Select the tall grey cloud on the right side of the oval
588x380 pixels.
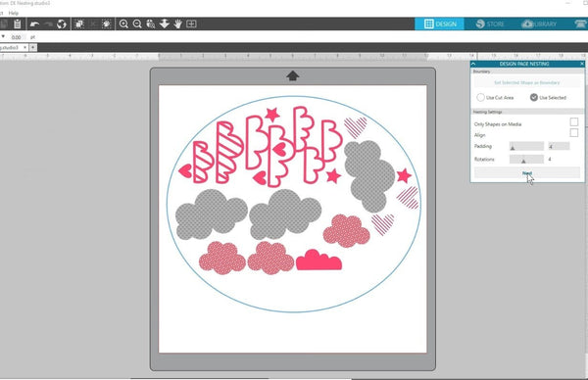point(369,176)
